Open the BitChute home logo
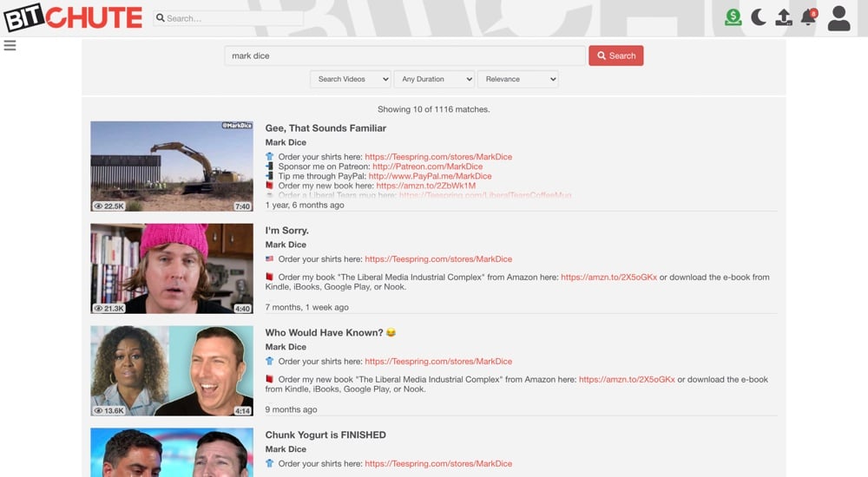The height and width of the screenshot is (477, 868). click(x=73, y=17)
